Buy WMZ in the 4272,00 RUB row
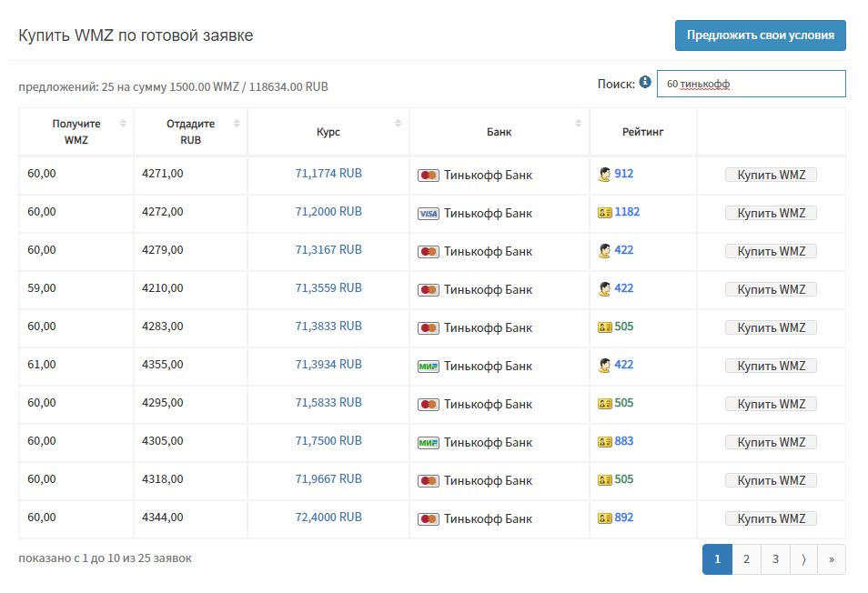The image size is (868, 593). click(x=771, y=213)
